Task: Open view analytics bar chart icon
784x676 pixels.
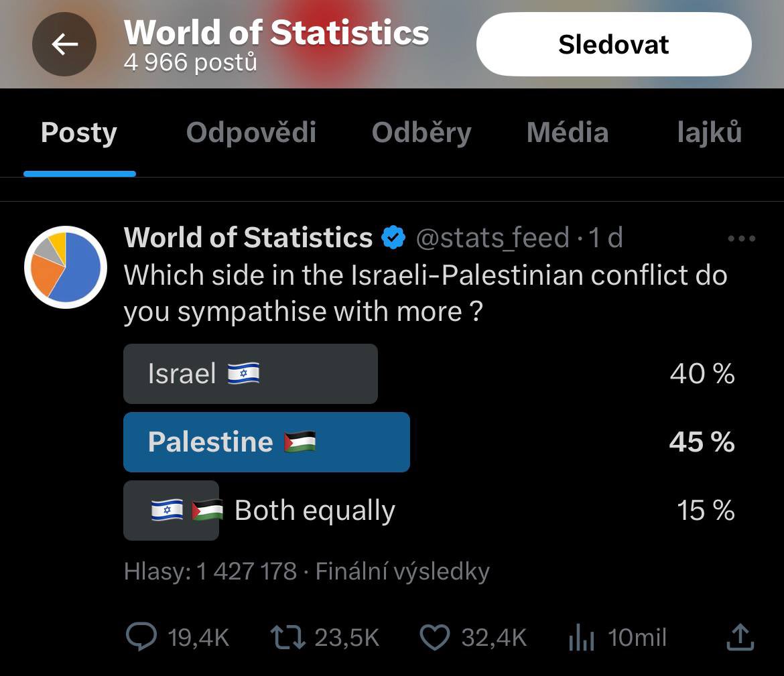Action: click(581, 638)
